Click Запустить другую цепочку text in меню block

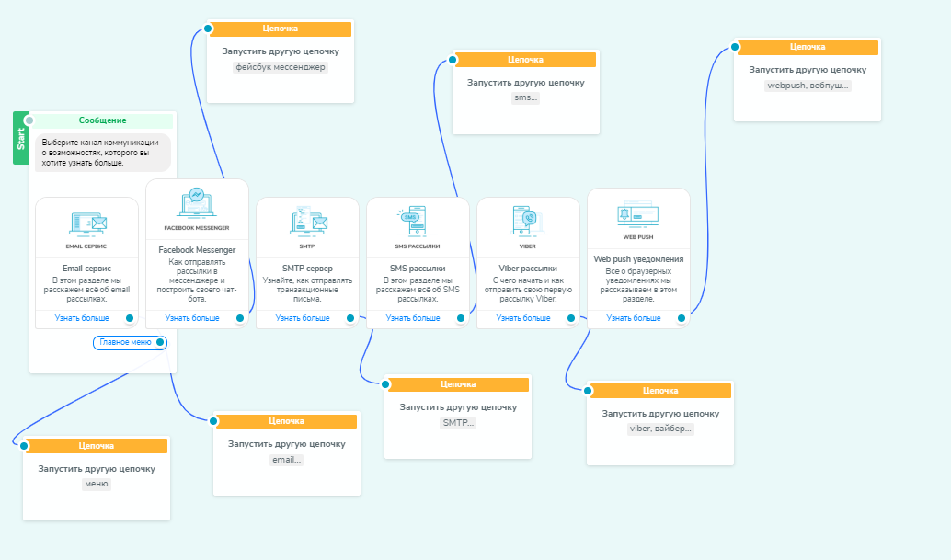pos(97,468)
